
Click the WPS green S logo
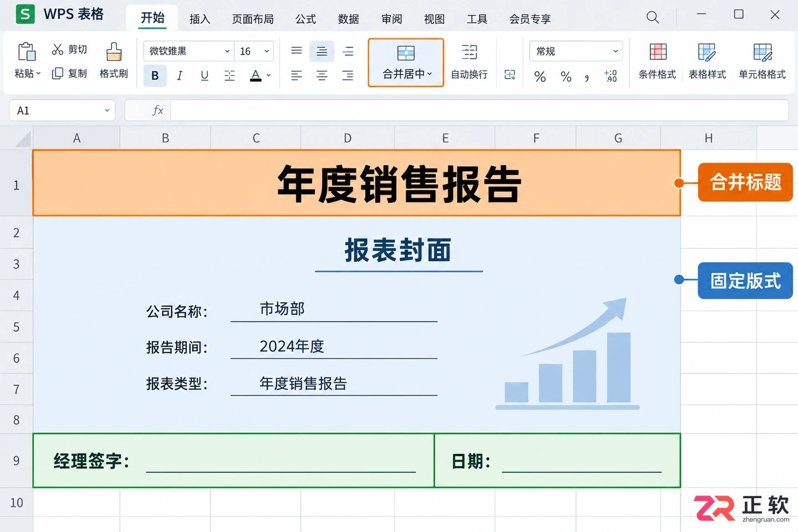25,14
